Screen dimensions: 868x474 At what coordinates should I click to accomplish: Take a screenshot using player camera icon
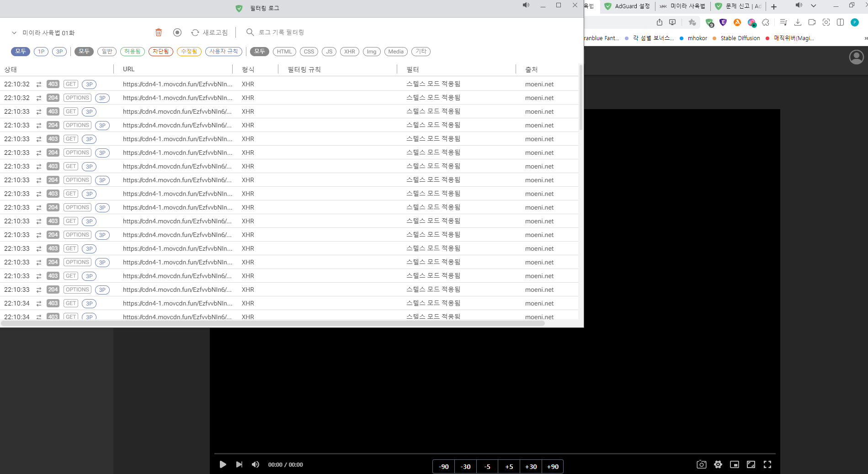point(701,464)
